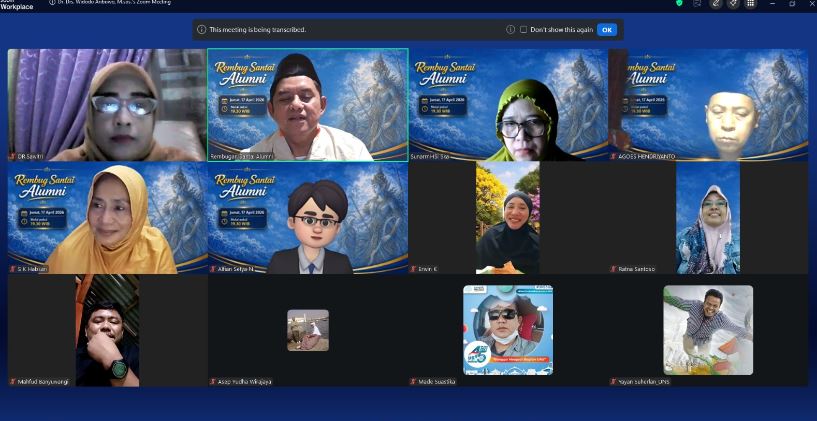Screen dimensions: 817x421
Task: Click info icon beside 'Don't show this again'
Action: [x=511, y=30]
